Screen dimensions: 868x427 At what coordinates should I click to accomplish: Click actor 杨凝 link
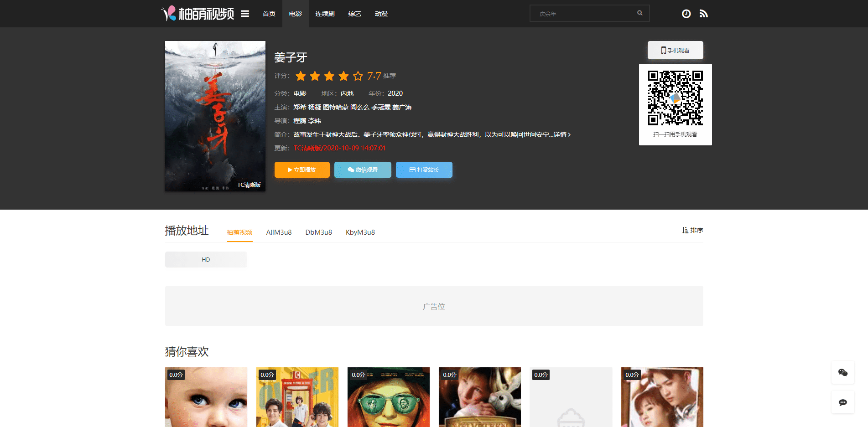click(x=315, y=107)
